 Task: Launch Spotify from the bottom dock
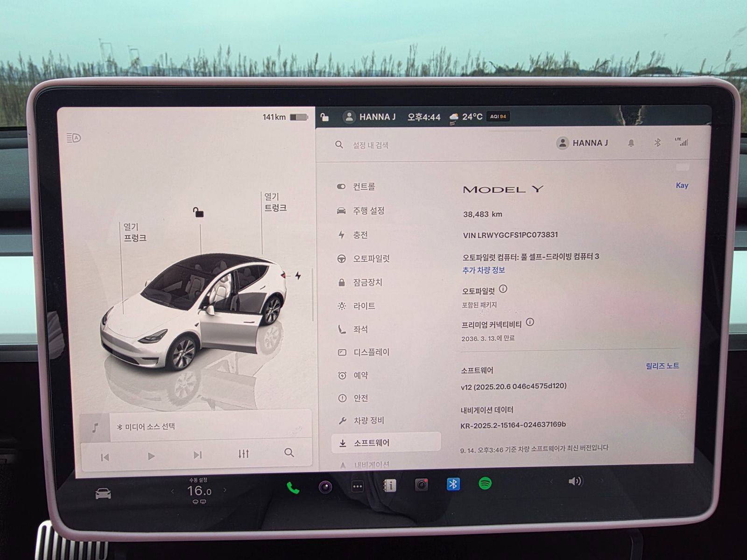485,483
